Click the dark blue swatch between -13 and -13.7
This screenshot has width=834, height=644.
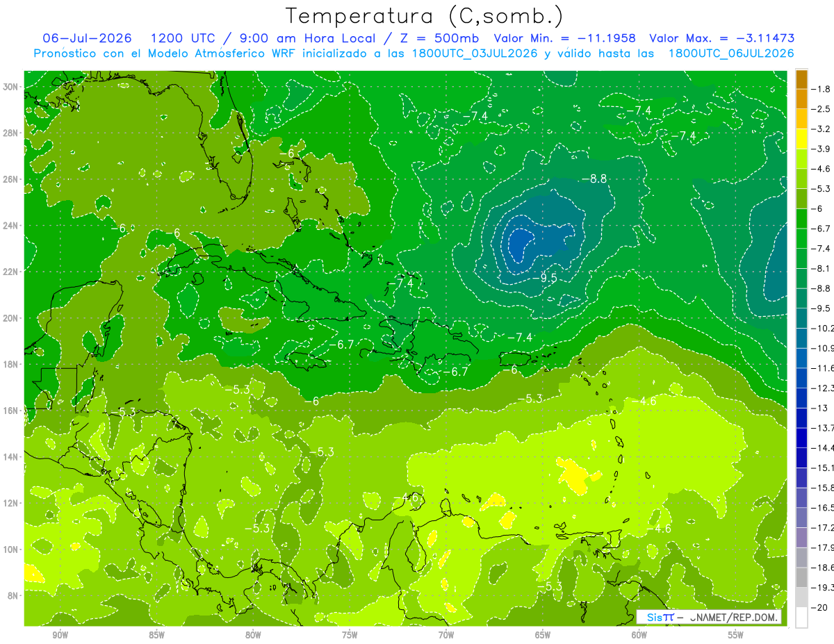tap(801, 418)
